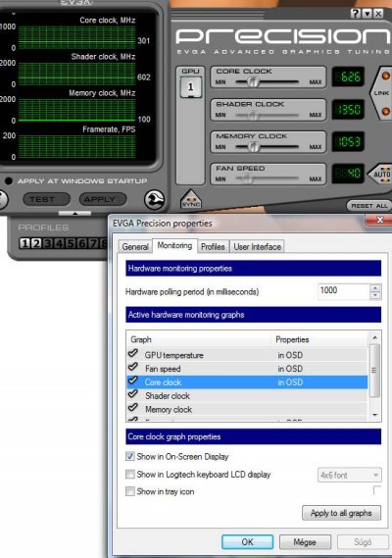Click RESET ALL button

pos(369,206)
